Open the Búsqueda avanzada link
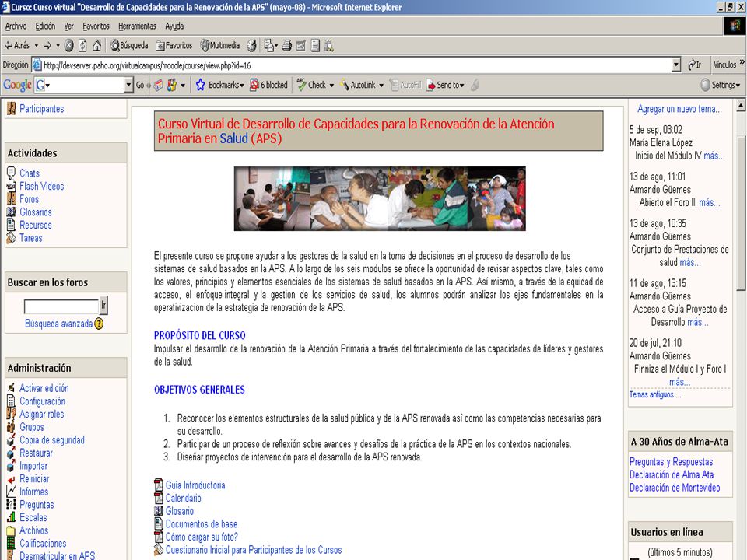The height and width of the screenshot is (560, 747). pyautogui.click(x=58, y=324)
